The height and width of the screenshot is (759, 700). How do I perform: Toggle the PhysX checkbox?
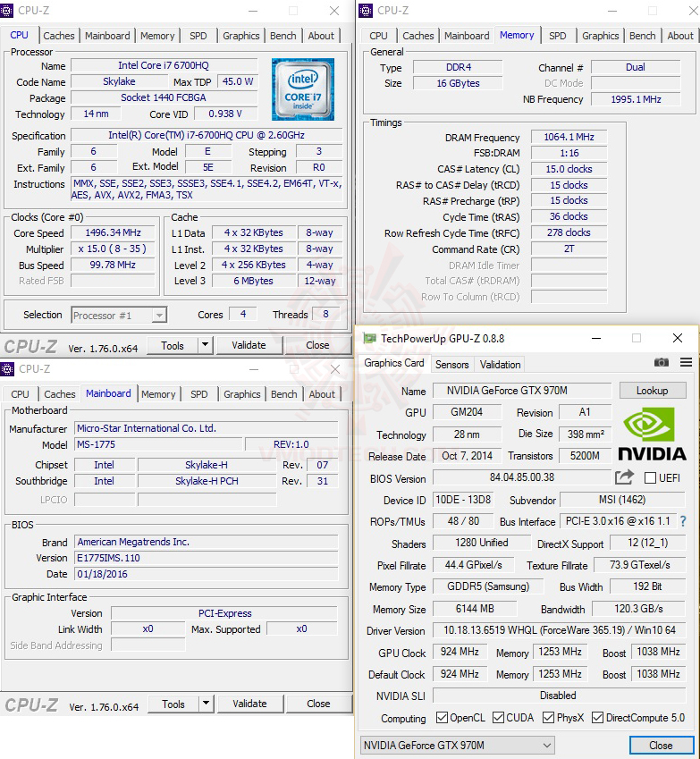point(549,717)
